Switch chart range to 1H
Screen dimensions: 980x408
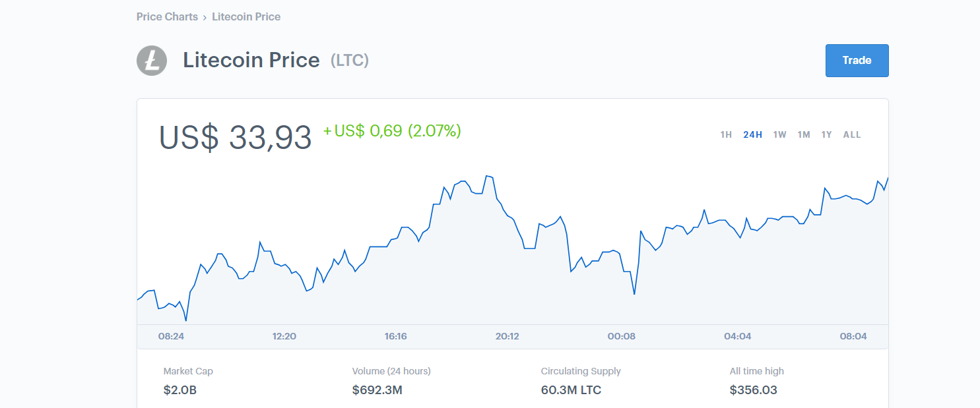(726, 135)
